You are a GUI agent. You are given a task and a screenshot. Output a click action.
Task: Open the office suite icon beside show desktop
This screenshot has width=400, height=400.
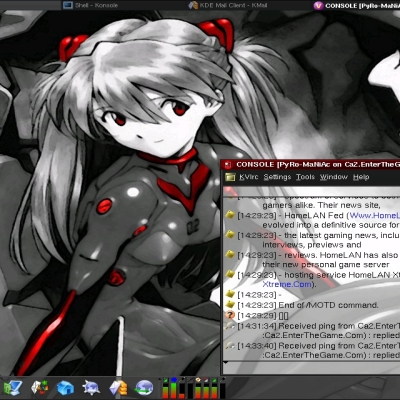(x=39, y=388)
